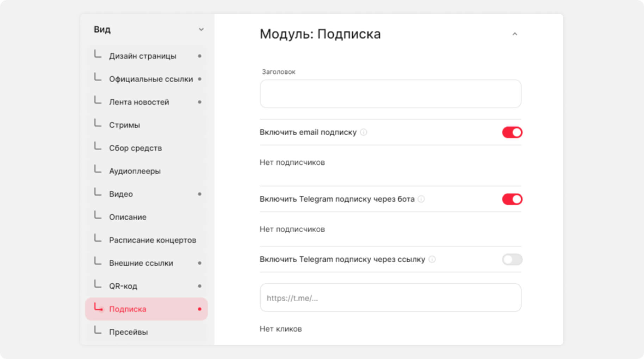The width and height of the screenshot is (644, 359).
Task: Collapse the Модуль: Подписка panel
Action: (x=515, y=34)
